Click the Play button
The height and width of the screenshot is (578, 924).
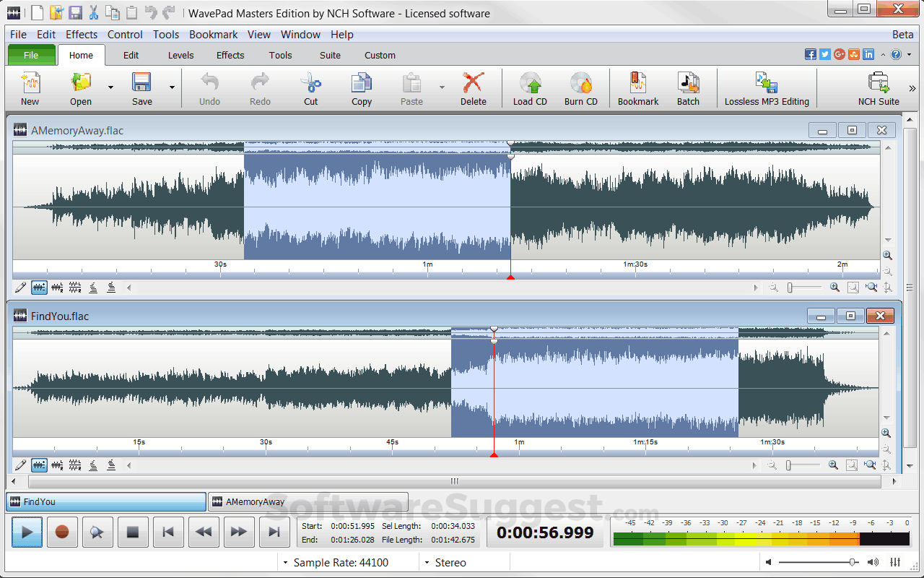(x=27, y=532)
